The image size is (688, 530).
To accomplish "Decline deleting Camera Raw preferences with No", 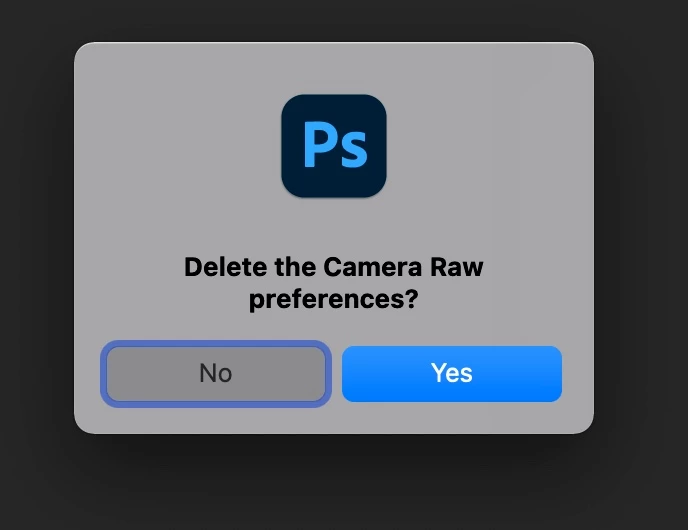I will [x=216, y=373].
